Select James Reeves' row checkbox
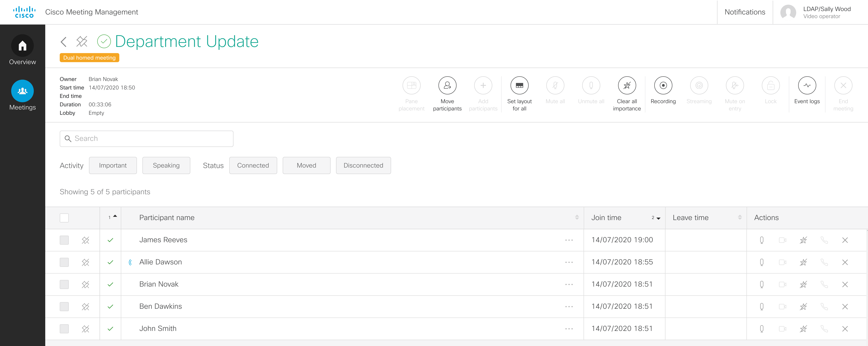The image size is (868, 346). click(x=64, y=240)
